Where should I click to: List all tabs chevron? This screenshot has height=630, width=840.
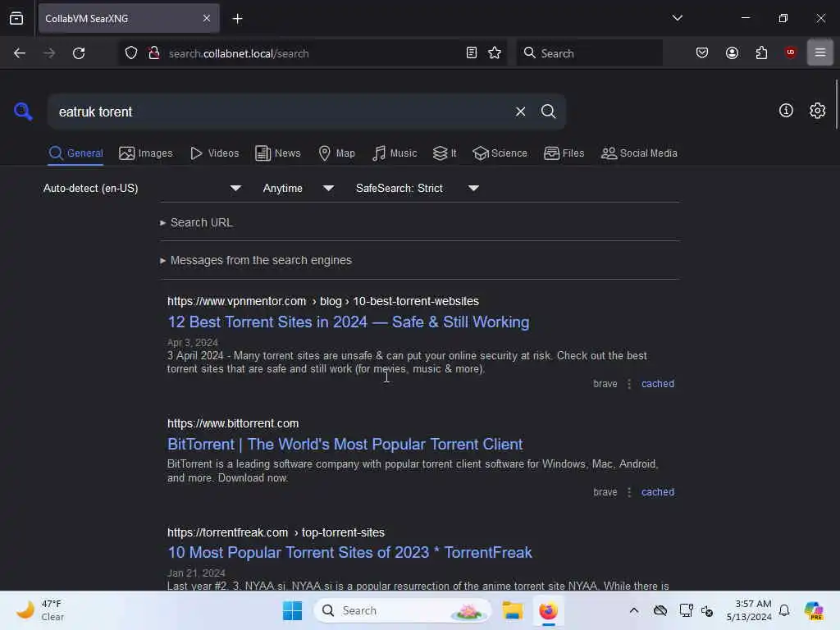pos(677,18)
